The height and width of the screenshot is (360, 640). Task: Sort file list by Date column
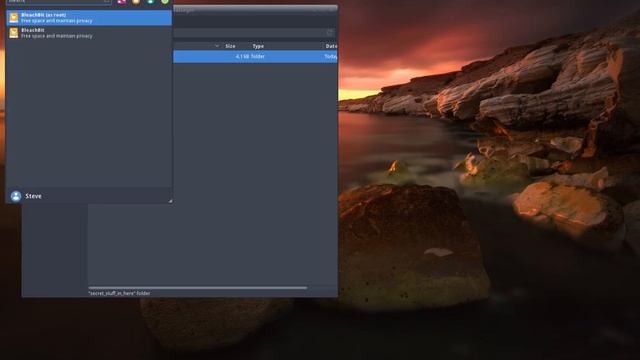point(331,46)
